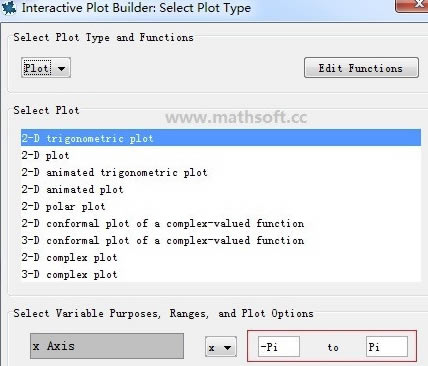Select 2-D trigonometric plot
The width and height of the screenshot is (428, 366).
[x=221, y=138]
